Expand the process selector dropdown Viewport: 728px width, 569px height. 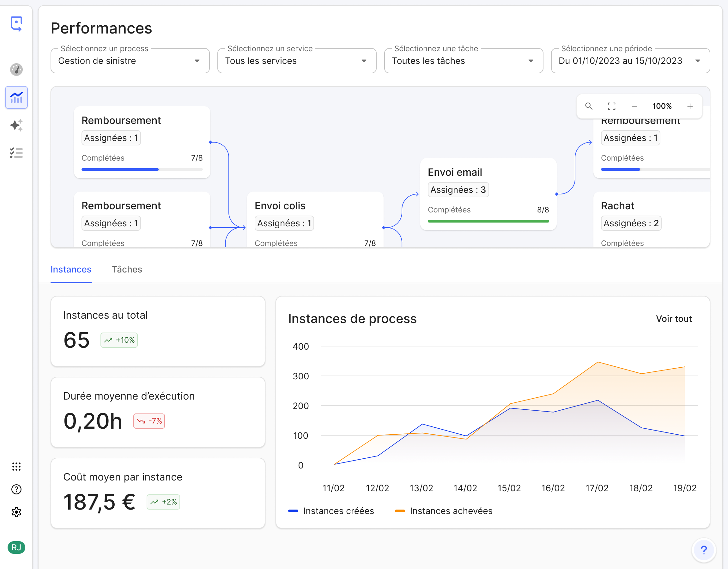130,61
